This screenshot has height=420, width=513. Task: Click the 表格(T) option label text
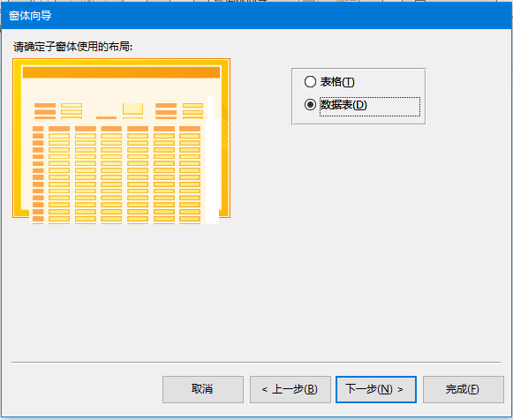pos(337,82)
